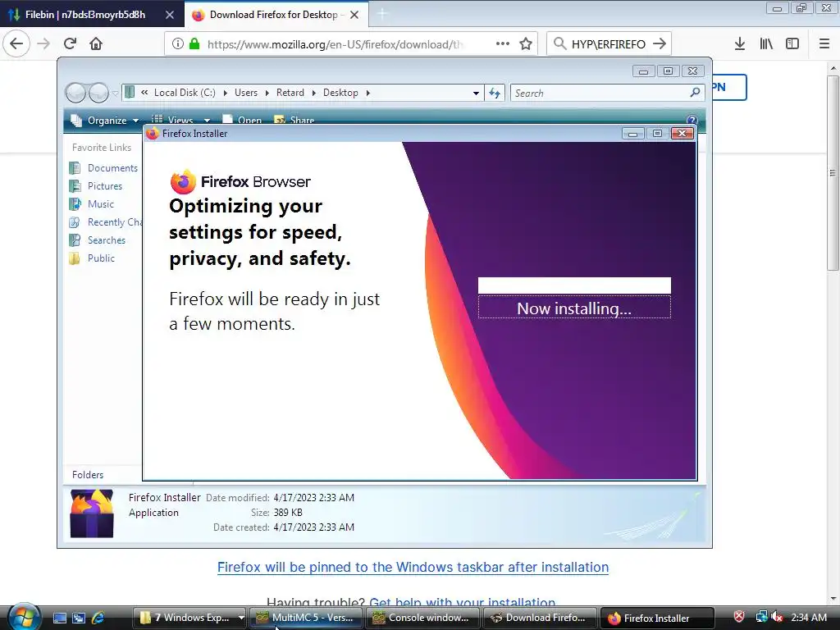Show hidden breadcrumb parent locations chevron
This screenshot has height=630, width=840.
click(x=144, y=93)
